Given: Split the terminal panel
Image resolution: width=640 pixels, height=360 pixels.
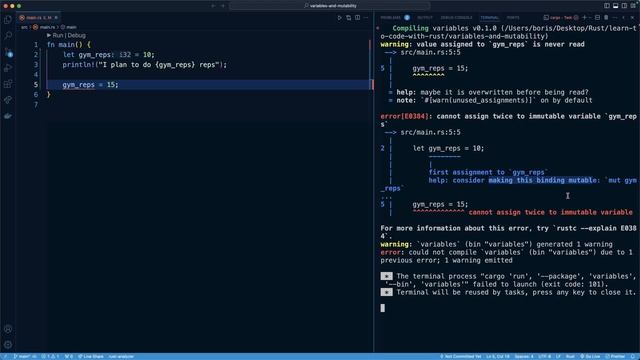Looking at the screenshot, I should [598, 18].
